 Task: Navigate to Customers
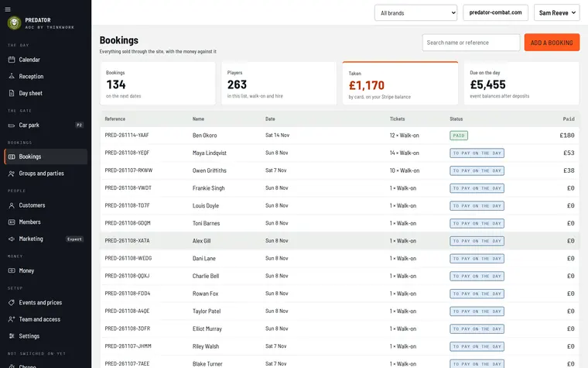click(46, 205)
